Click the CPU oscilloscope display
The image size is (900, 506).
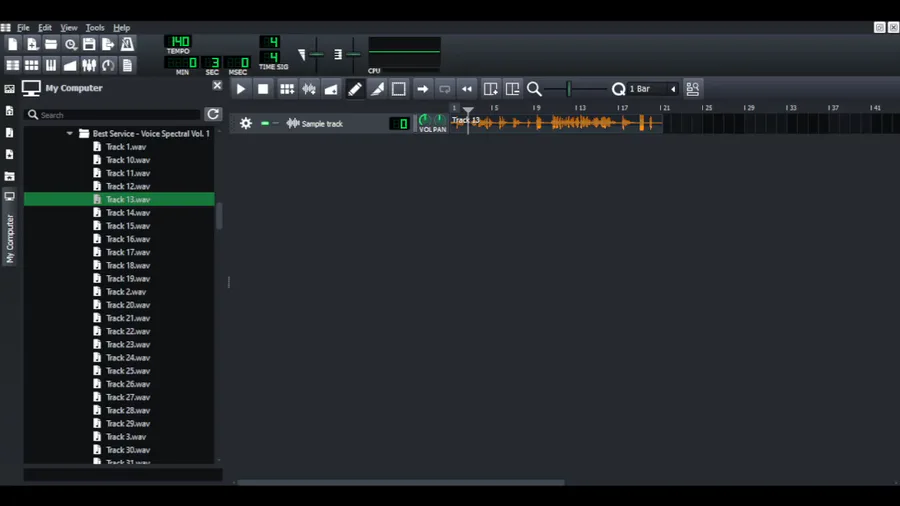pos(404,52)
